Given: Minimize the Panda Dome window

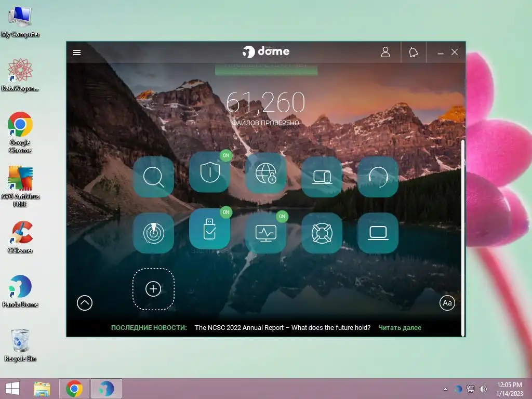Looking at the screenshot, I should click(441, 52).
